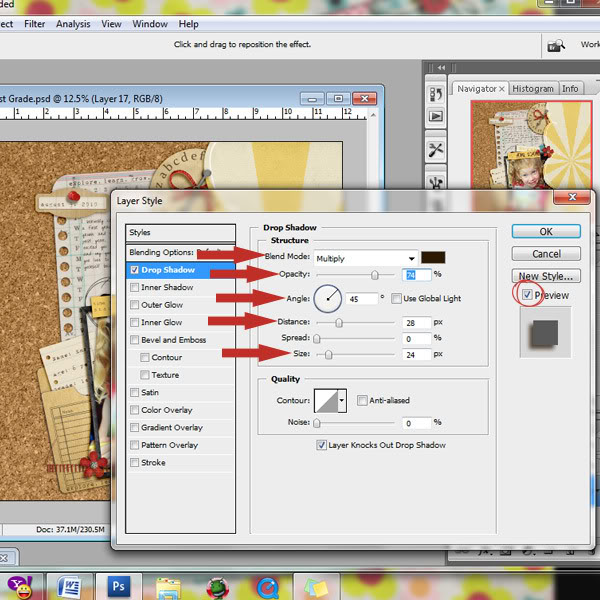The image size is (600, 600).
Task: Minimize the First Grade.psd document window
Action: point(312,99)
